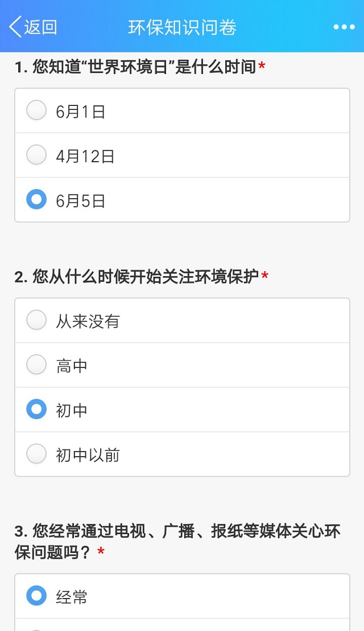This screenshot has height=631, width=364.
Task: Choose 从来没有 for question 2
Action: point(36,320)
